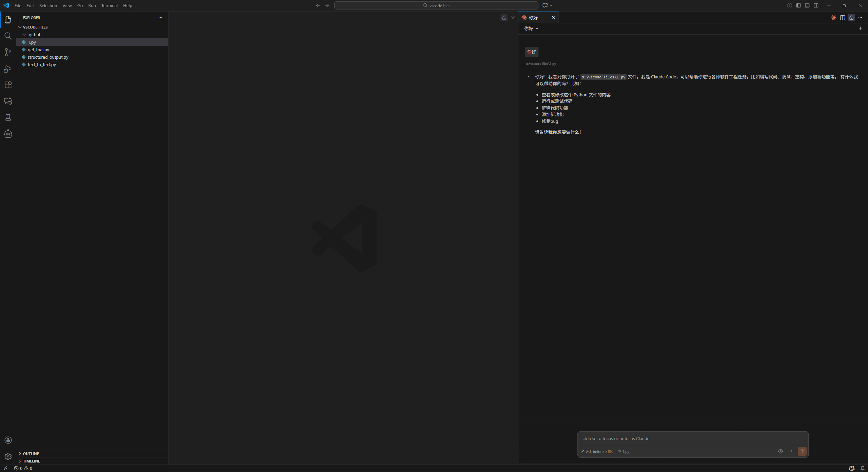Viewport: 868px width, 472px height.
Task: Open the Terminal menu
Action: tap(109, 5)
